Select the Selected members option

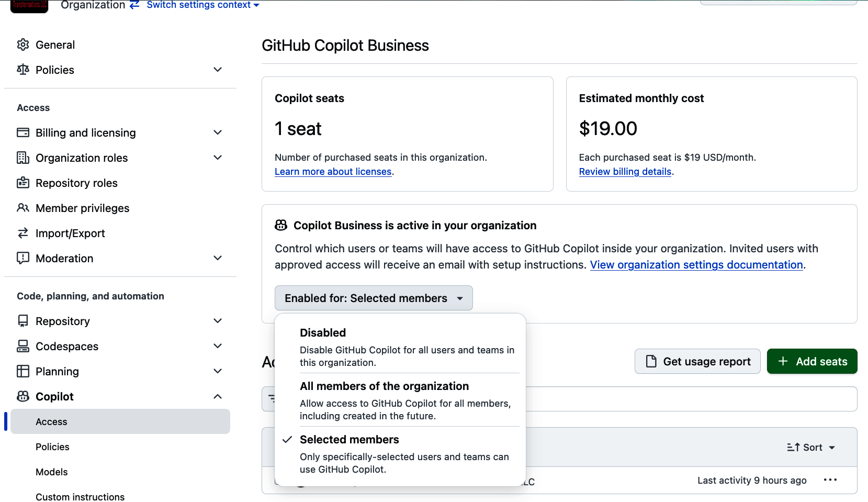349,439
